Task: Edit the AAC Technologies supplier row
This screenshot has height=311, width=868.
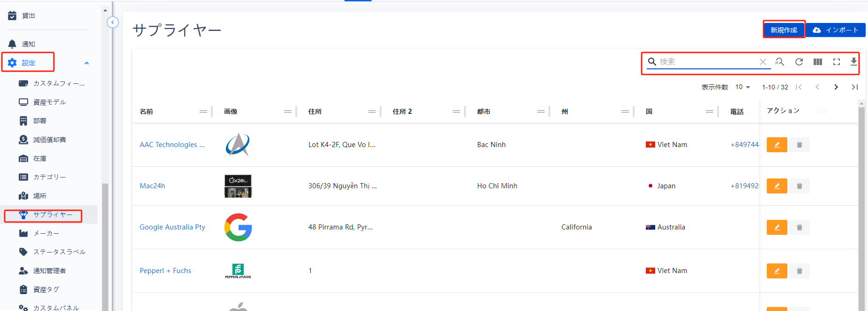Action: (777, 145)
